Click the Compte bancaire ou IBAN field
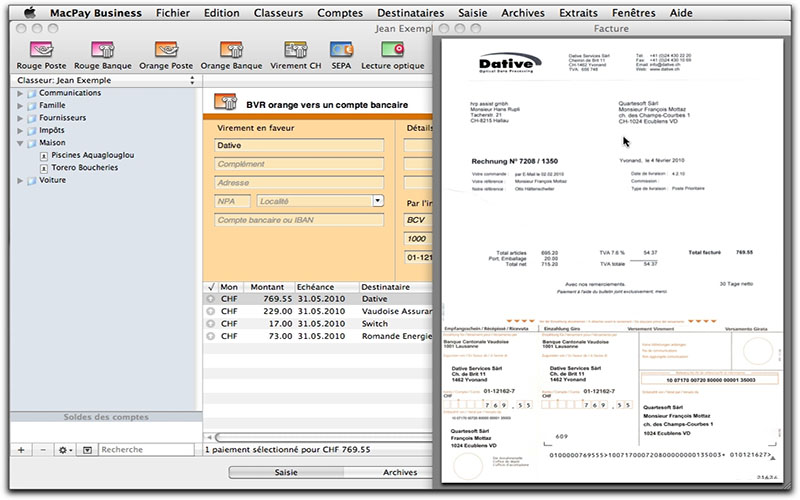The image size is (800, 500). pos(299,220)
